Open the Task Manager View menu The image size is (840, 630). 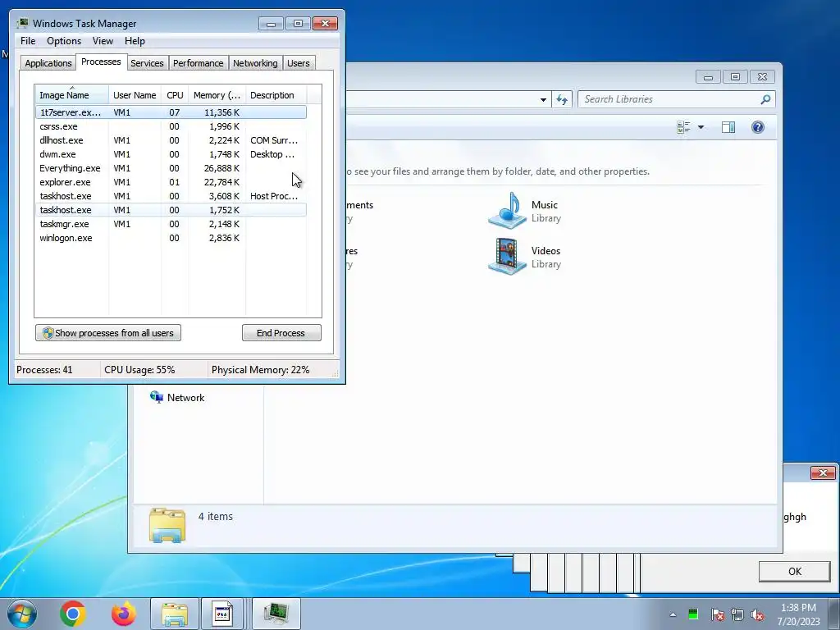[x=103, y=41]
